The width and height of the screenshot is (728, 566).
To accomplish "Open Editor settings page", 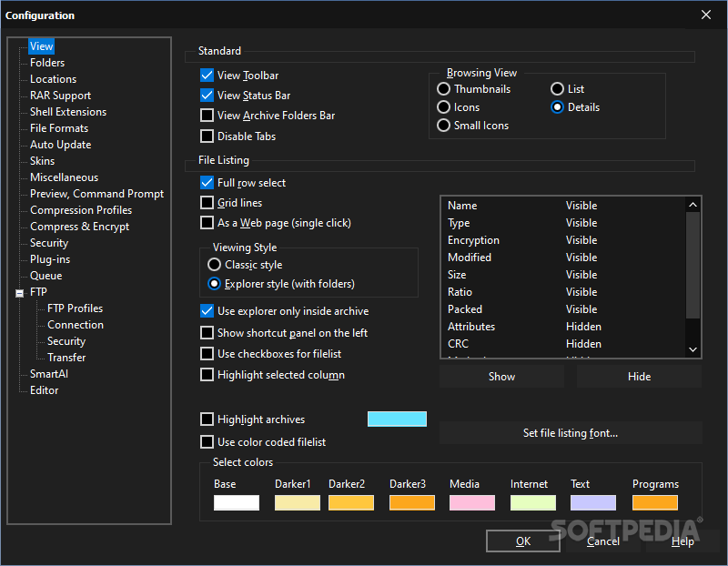I will 44,390.
